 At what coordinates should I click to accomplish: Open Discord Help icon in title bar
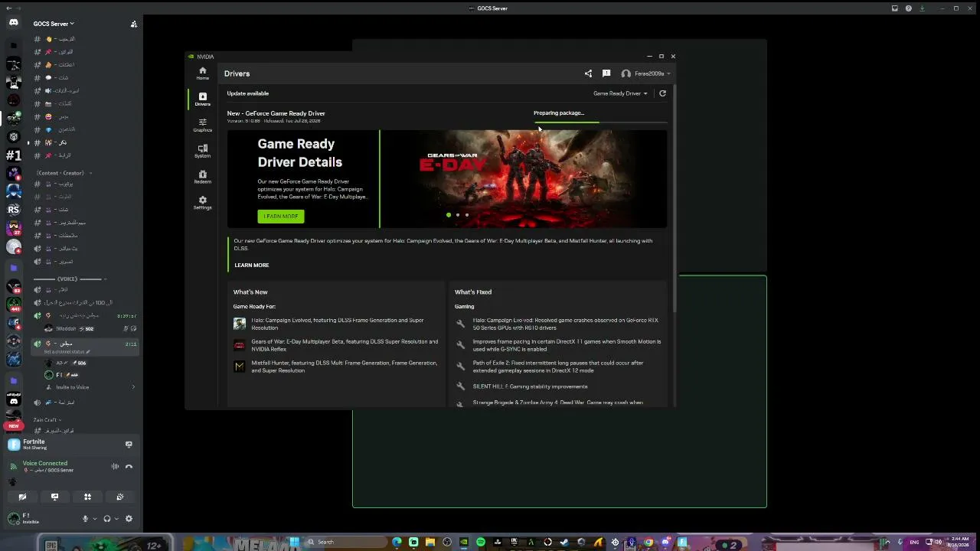909,8
